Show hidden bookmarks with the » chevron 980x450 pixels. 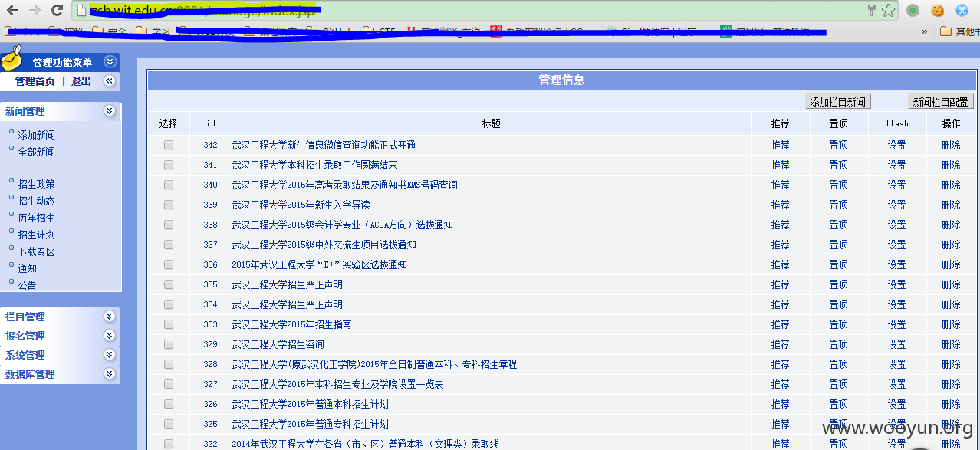925,31
